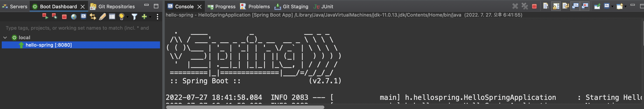
Task: Click the light bulb live hints icon
Action: pos(121,17)
